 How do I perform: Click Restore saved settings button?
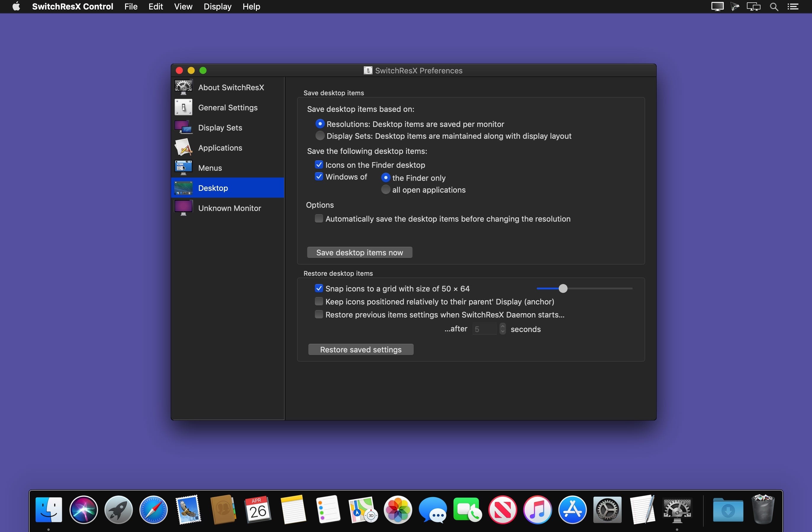[361, 349]
